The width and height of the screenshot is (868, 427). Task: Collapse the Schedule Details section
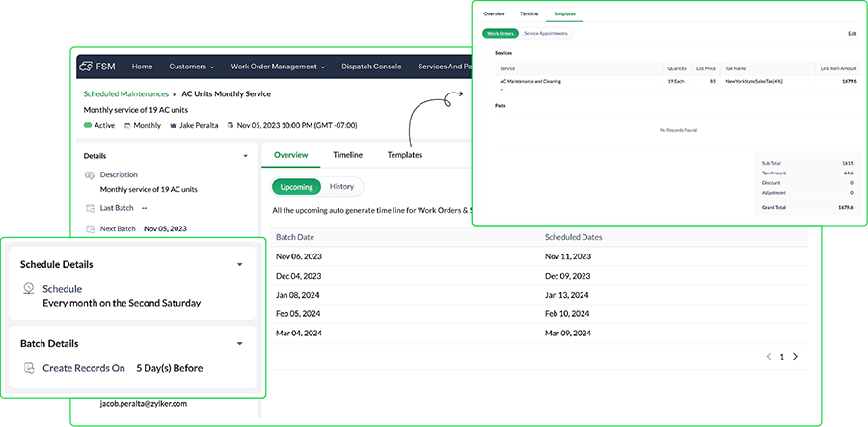point(240,264)
